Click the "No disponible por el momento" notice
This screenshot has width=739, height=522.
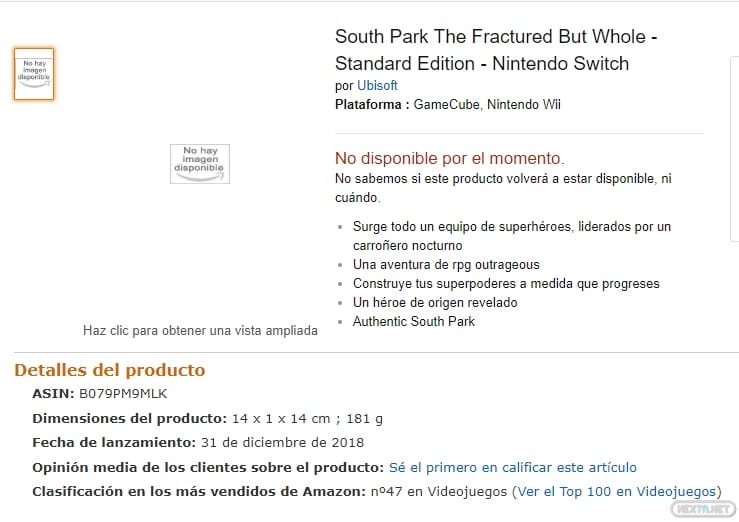pos(449,158)
